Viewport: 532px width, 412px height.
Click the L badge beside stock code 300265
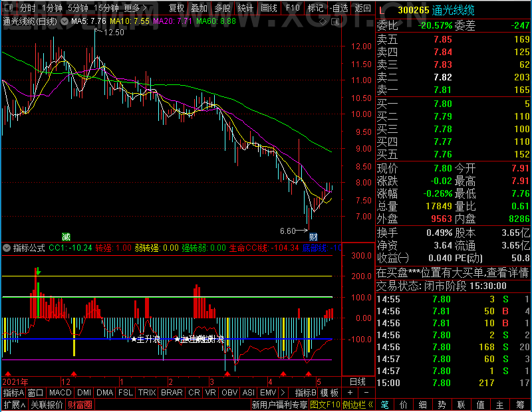[381, 11]
